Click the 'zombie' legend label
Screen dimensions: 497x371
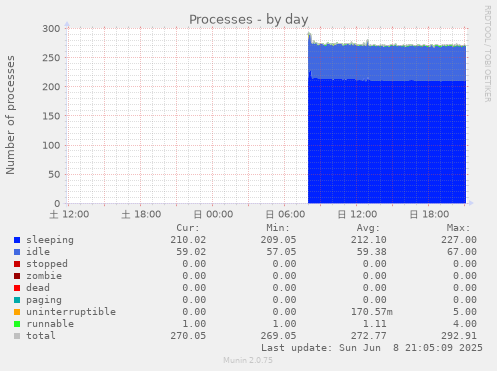44,276
